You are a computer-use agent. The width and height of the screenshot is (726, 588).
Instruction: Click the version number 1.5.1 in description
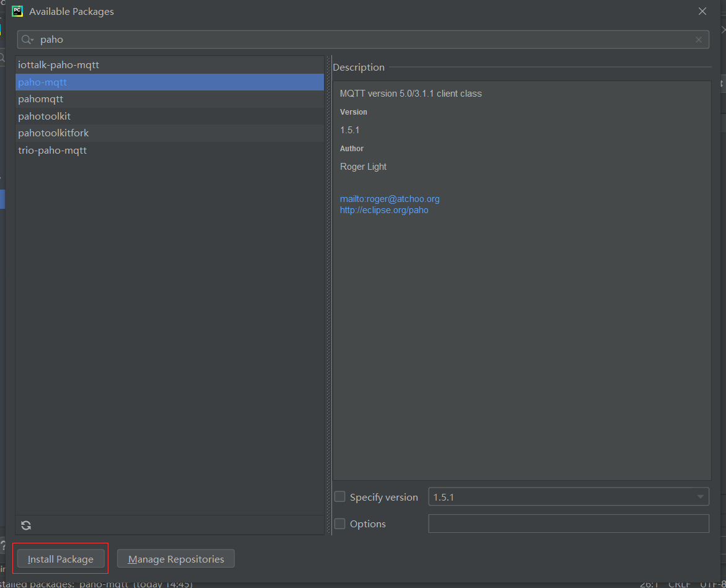tap(350, 130)
